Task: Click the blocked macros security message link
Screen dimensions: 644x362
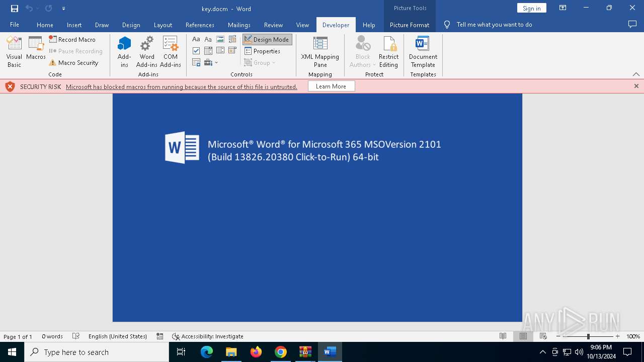Action: coord(182,87)
